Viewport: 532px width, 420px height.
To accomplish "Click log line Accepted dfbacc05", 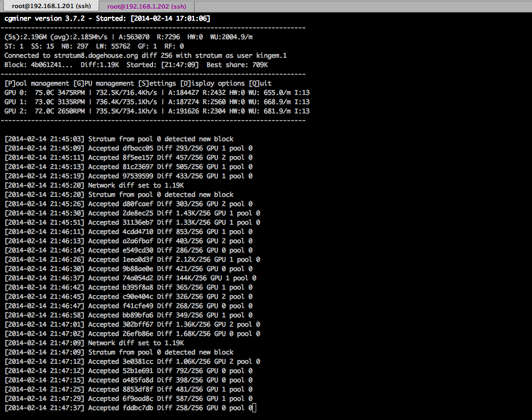I will 129,148.
